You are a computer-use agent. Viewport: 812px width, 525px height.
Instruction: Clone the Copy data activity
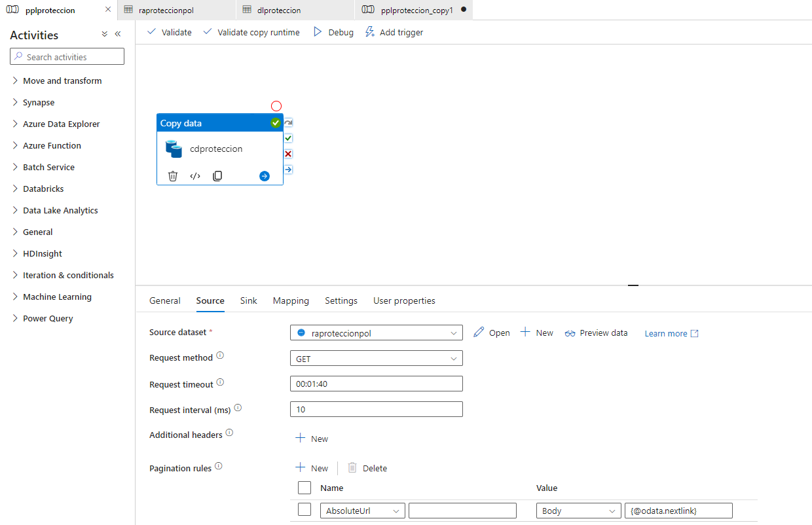point(217,175)
